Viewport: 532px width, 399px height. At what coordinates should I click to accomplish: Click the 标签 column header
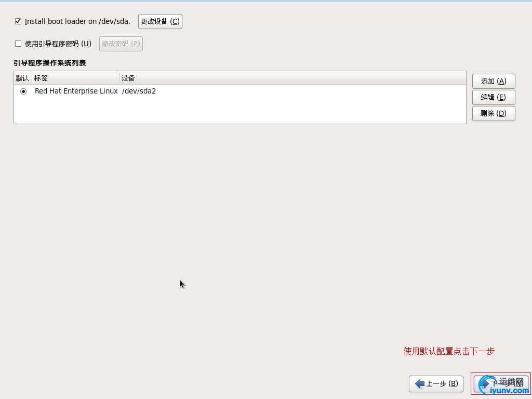[x=76, y=78]
